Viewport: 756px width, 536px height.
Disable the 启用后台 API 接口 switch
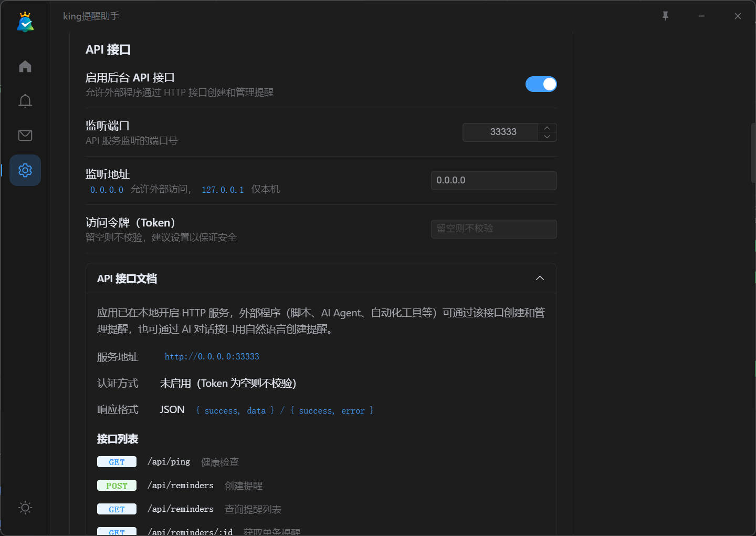pos(541,84)
